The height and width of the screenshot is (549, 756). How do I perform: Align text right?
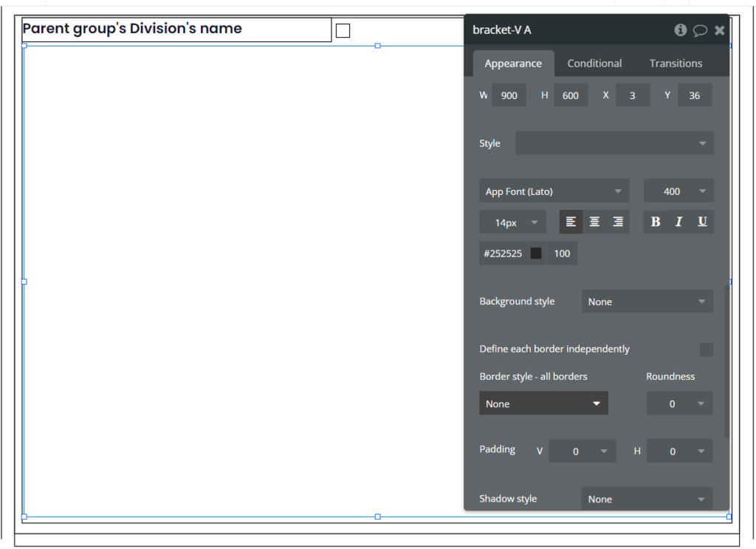click(618, 222)
